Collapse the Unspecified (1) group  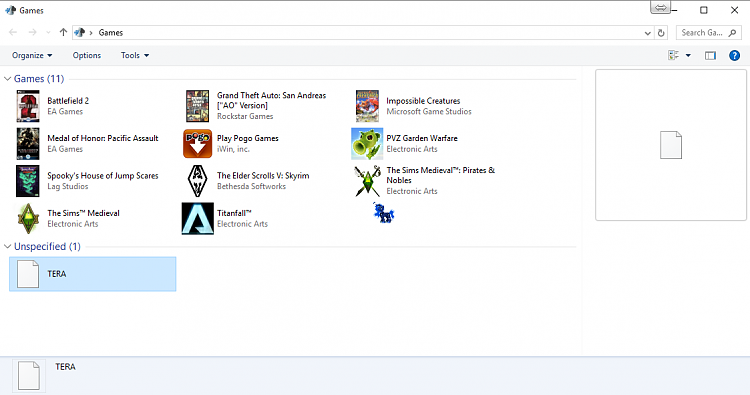click(7, 246)
